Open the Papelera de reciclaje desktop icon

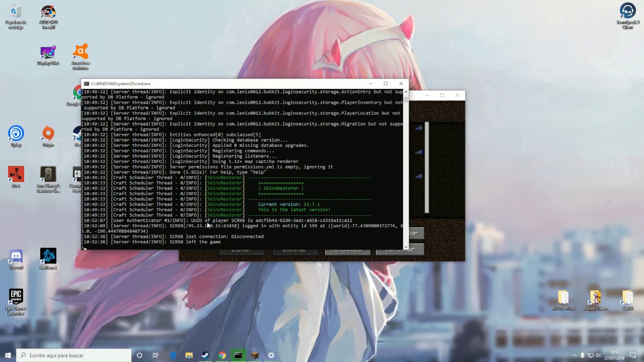[16, 16]
